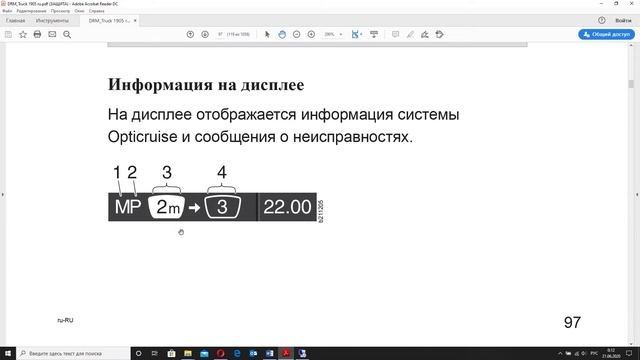Viewport: 640px width, 360px height.
Task: Open Word from taskbar
Action: coord(269,353)
